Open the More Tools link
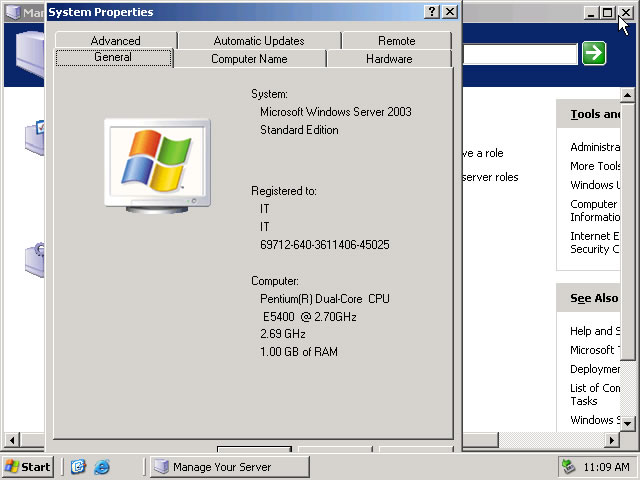Screen dimensions: 640x480 (595, 166)
